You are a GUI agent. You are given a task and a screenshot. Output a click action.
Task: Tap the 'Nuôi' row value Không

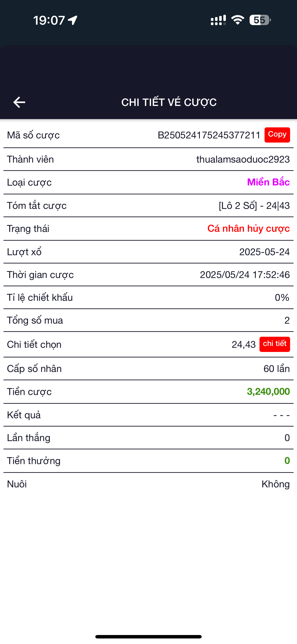pyautogui.click(x=276, y=484)
